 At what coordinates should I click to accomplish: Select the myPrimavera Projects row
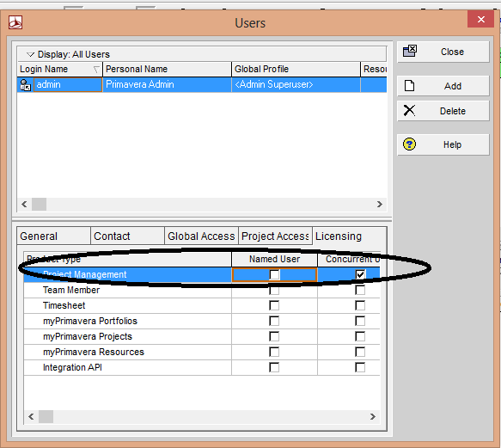point(202,336)
